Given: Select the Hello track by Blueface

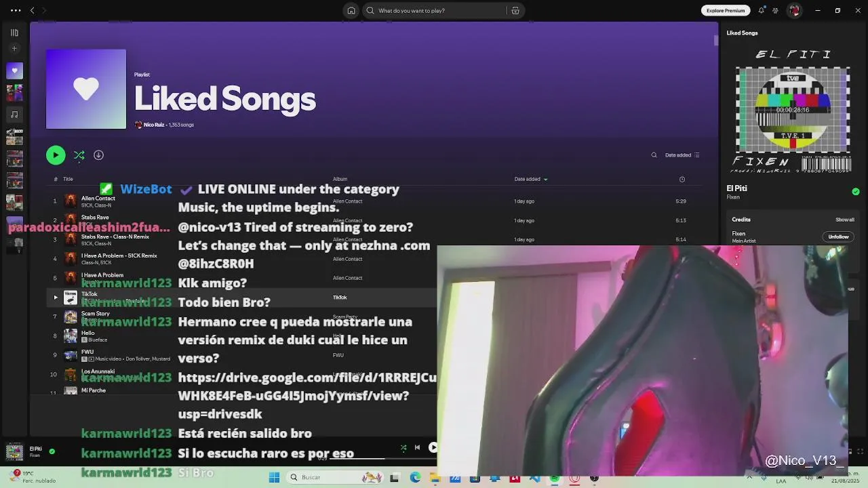Looking at the screenshot, I should coord(88,333).
